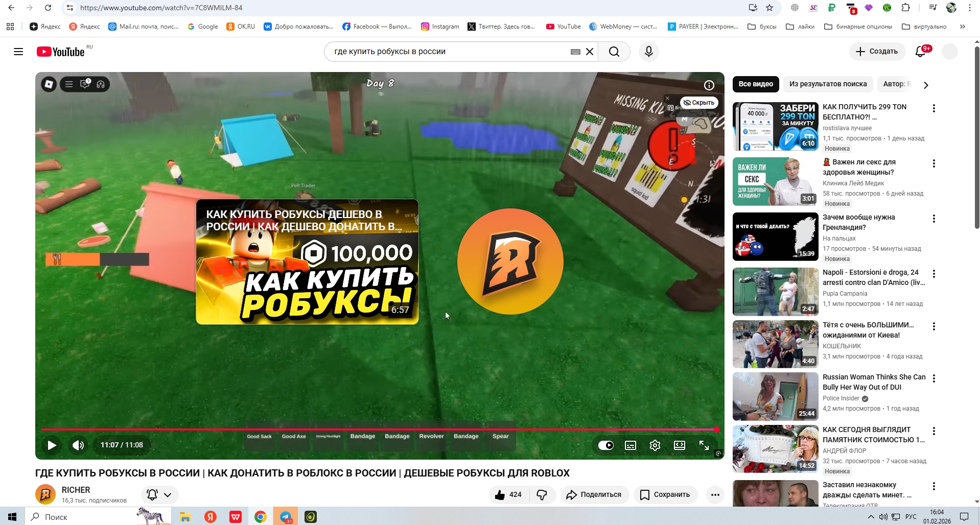Open the WebMoney bookmark
Image resolution: width=980 pixels, height=525 pixels.
[623, 27]
